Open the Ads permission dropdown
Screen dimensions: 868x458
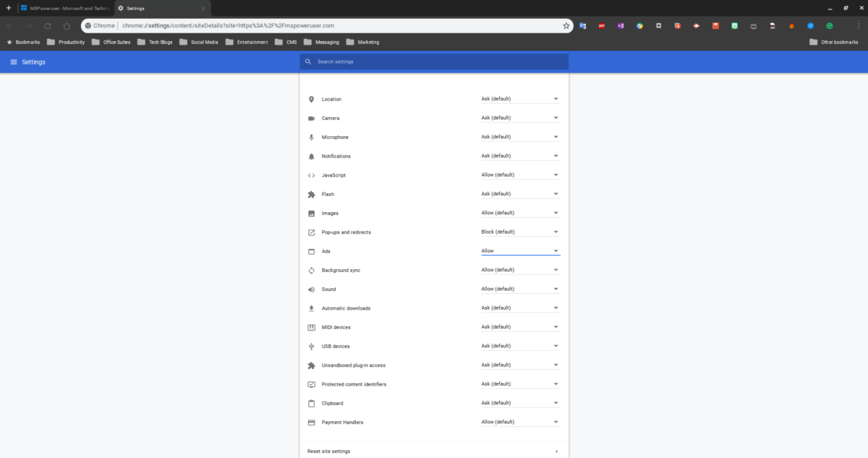click(x=519, y=250)
